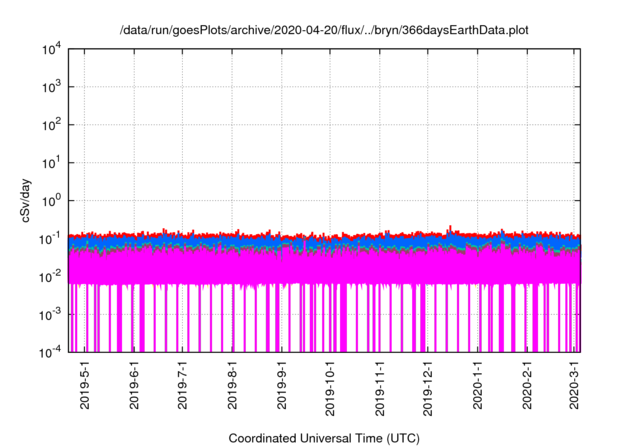Click the 2020-2-1 date label
The image size is (640, 448).
[x=527, y=385]
